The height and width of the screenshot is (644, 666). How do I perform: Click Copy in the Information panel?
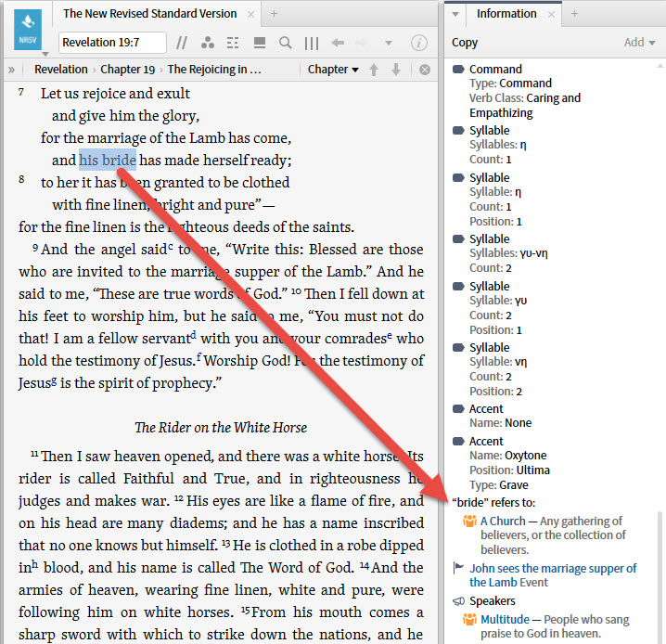465,43
